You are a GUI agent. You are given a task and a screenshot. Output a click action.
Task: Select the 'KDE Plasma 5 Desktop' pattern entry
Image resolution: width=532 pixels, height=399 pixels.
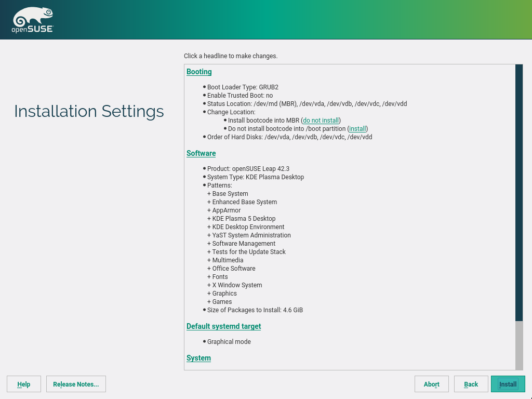pos(244,219)
